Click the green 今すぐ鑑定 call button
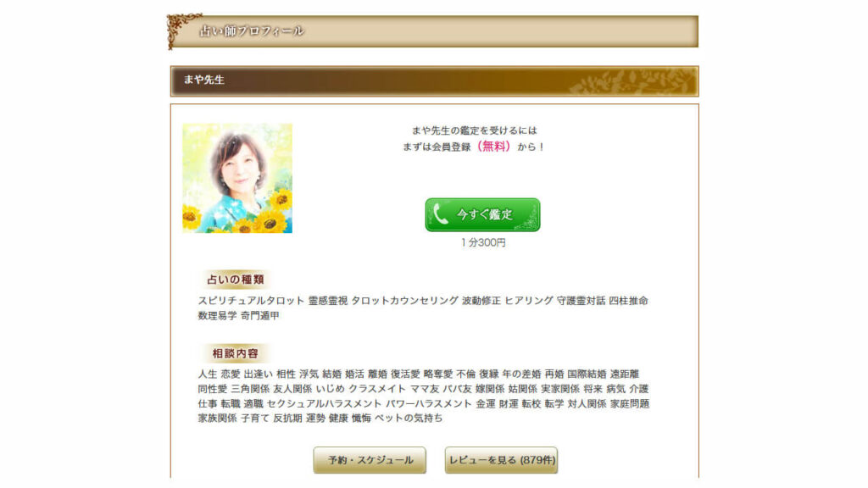Image resolution: width=868 pixels, height=488 pixels. tap(482, 214)
